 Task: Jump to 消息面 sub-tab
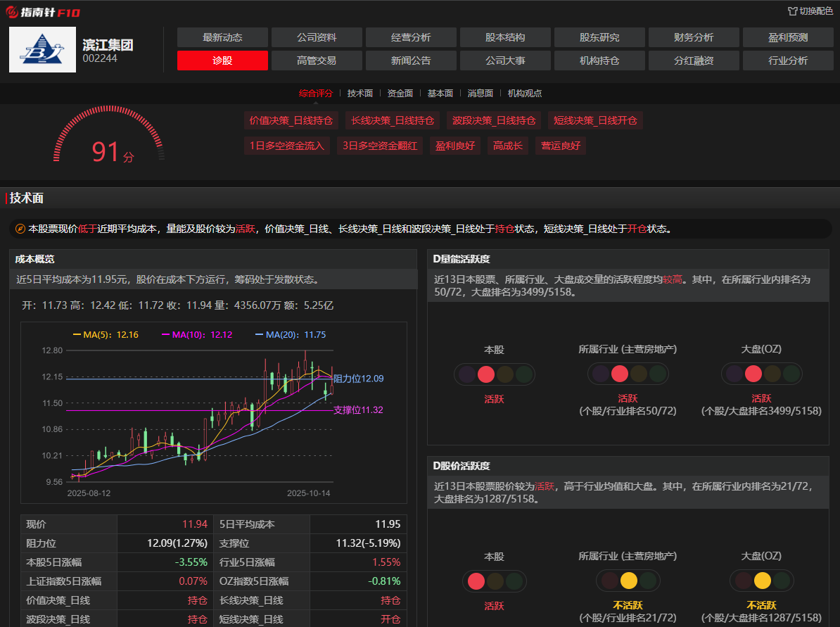coord(481,94)
